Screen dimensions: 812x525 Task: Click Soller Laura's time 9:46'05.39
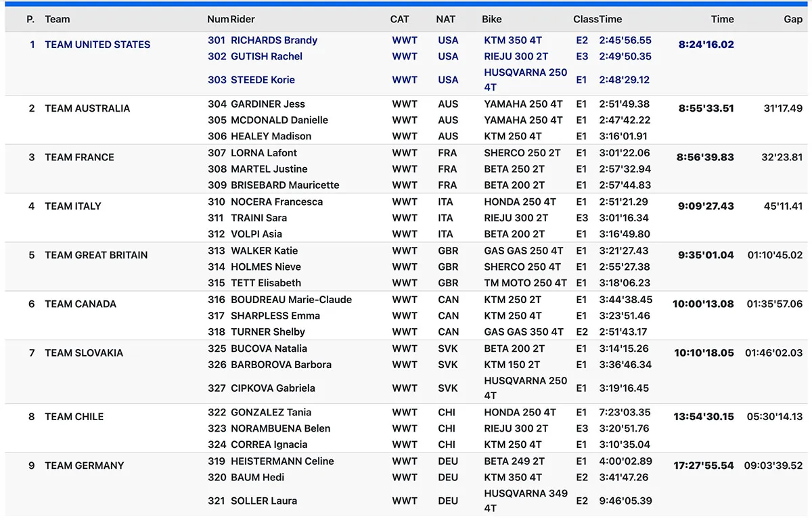pos(626,501)
